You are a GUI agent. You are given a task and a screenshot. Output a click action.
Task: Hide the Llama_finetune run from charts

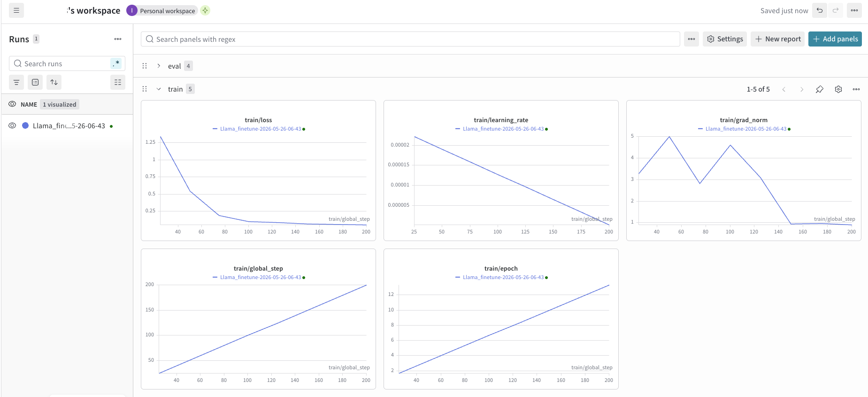point(12,126)
